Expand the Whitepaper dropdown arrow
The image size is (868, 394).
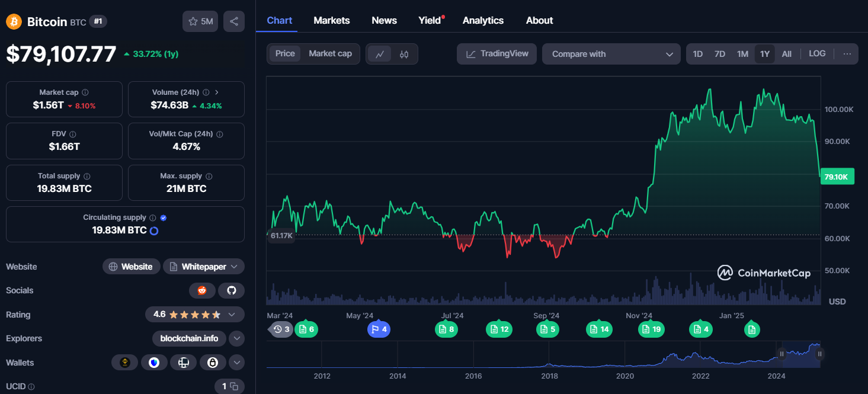[x=235, y=267]
